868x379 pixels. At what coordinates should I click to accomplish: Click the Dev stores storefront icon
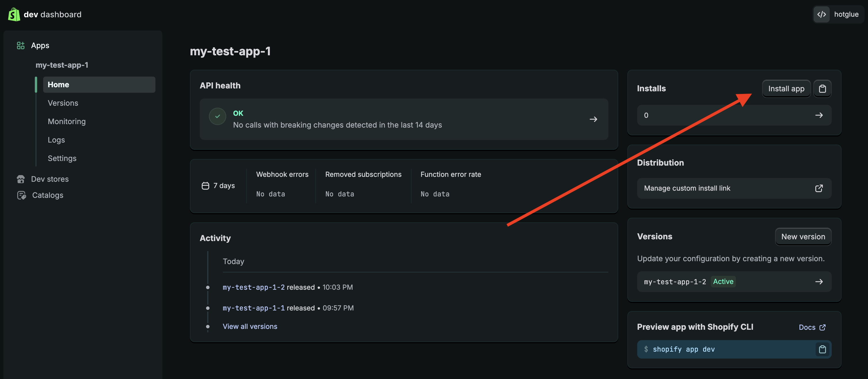21,179
